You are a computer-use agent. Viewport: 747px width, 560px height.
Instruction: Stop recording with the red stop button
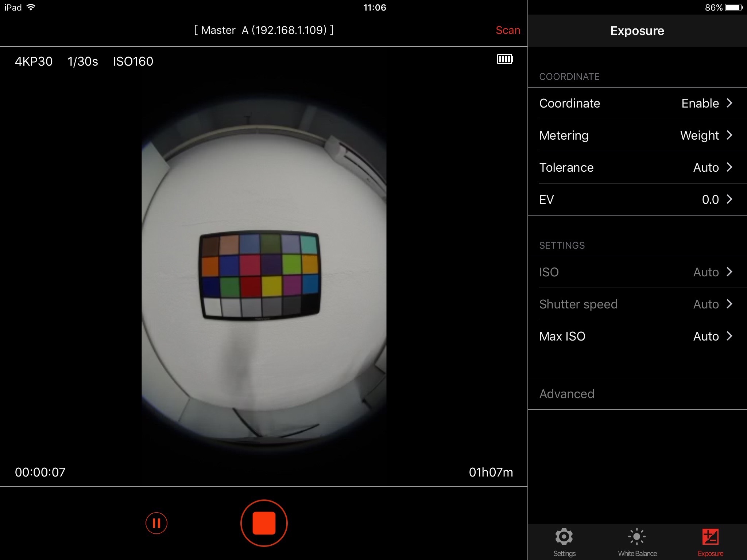pos(264,523)
